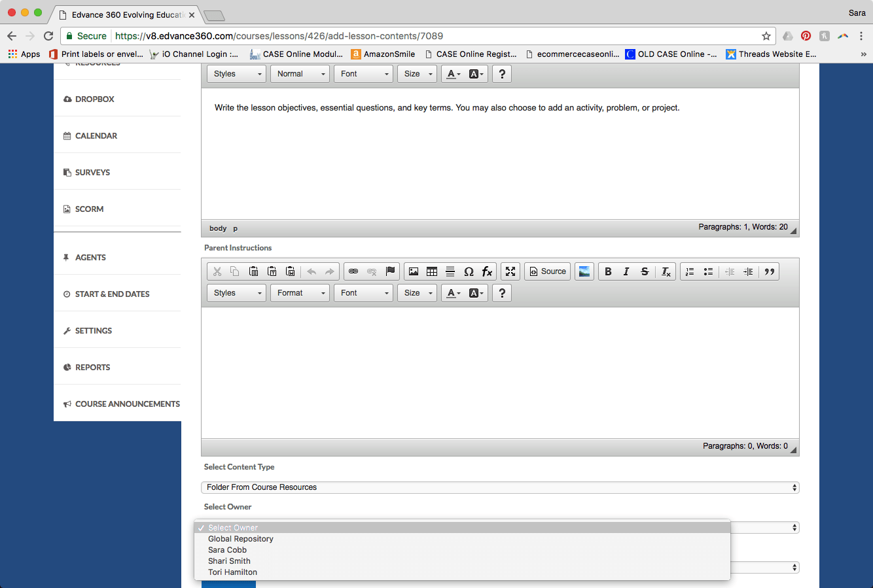Expand the Normal paragraph format dropdown
873x588 pixels.
[x=300, y=74]
